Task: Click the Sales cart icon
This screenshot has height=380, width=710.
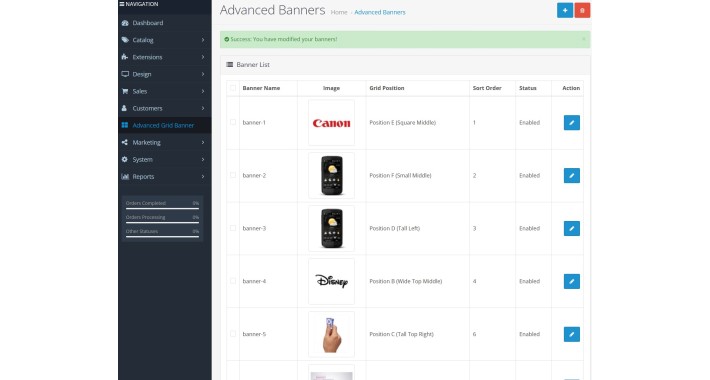Action: click(125, 91)
